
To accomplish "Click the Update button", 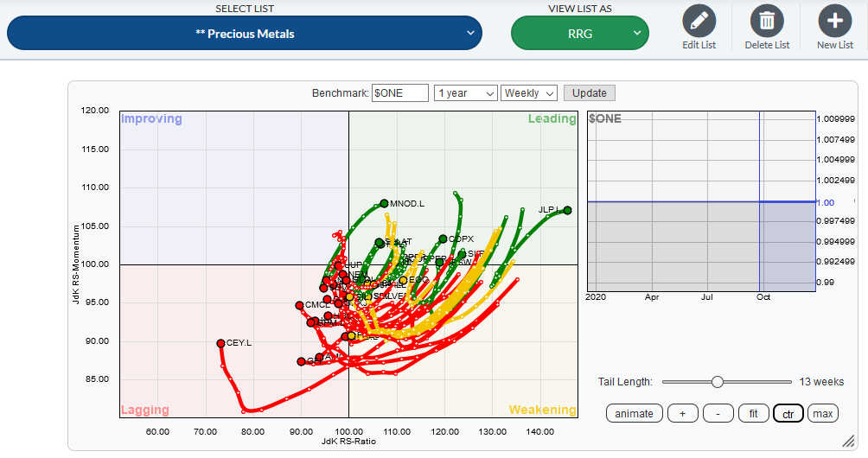I will [x=589, y=93].
